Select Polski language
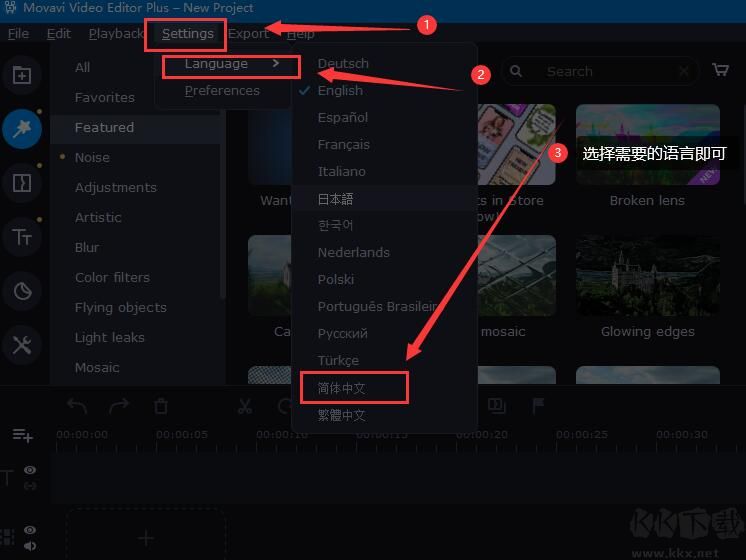The height and width of the screenshot is (560, 746). click(335, 279)
